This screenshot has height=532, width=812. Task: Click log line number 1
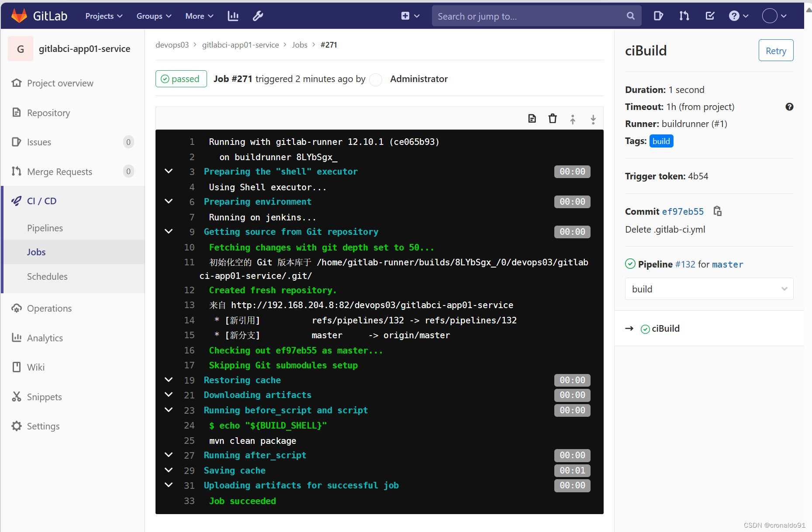(x=192, y=142)
